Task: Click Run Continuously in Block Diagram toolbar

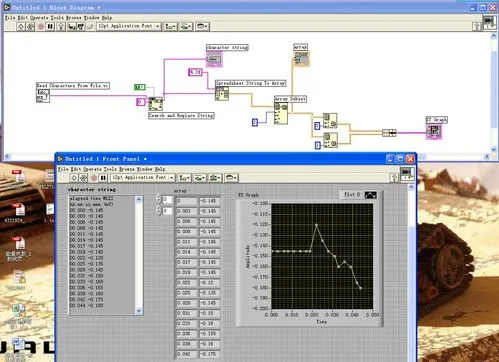Action: tap(30, 26)
